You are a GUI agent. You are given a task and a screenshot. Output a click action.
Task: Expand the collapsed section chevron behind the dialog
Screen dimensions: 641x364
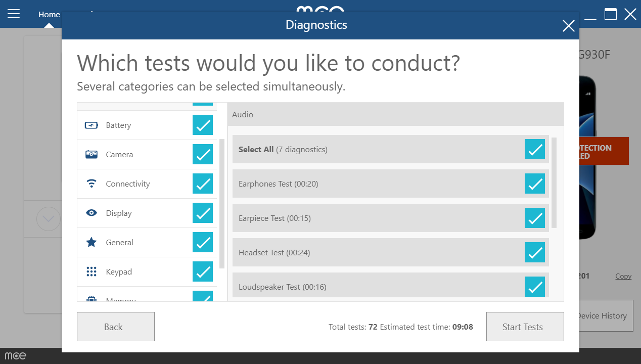pyautogui.click(x=48, y=218)
